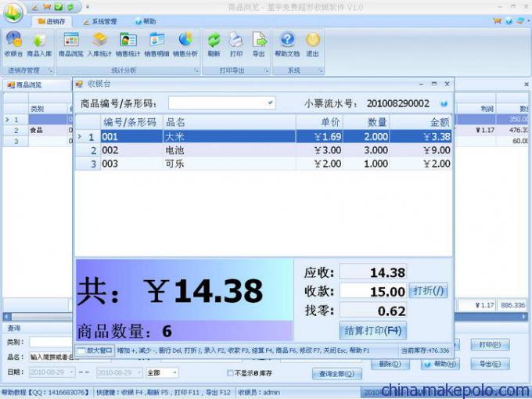Click the 收银台 window title icon
Screen dimensions: 532x399
79,84
